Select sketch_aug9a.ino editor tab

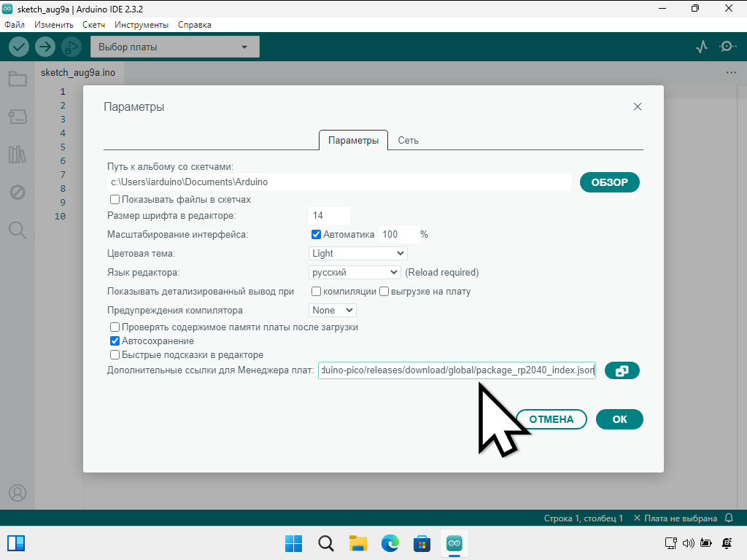coord(78,73)
